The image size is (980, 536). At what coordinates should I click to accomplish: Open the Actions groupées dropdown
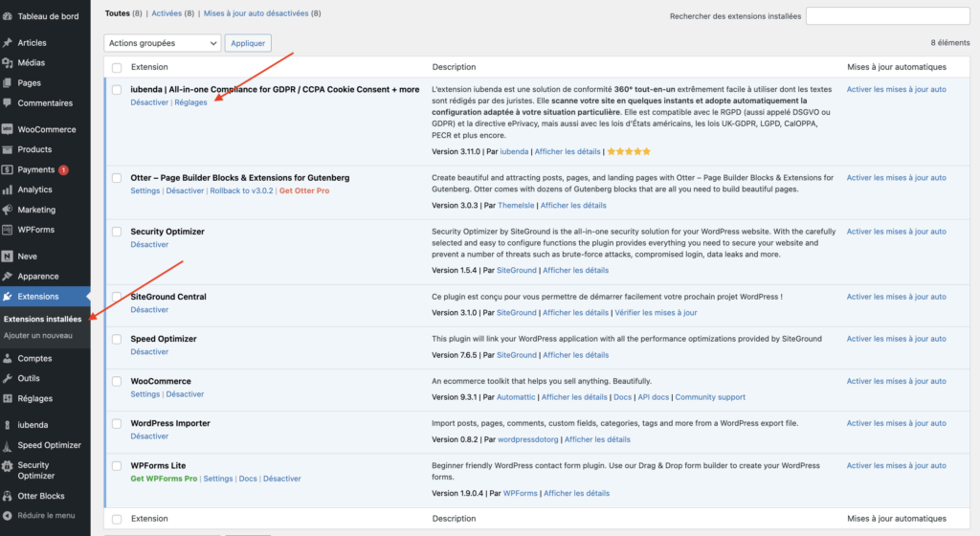tap(162, 43)
